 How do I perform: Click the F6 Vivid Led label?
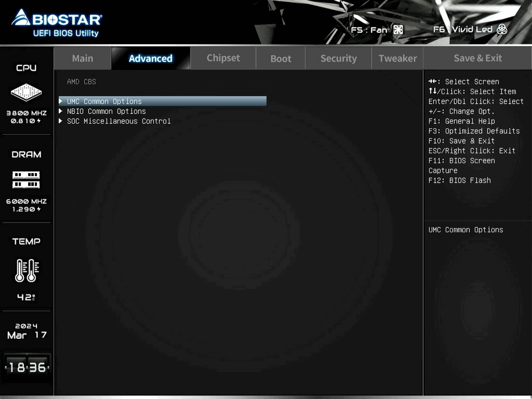click(463, 29)
